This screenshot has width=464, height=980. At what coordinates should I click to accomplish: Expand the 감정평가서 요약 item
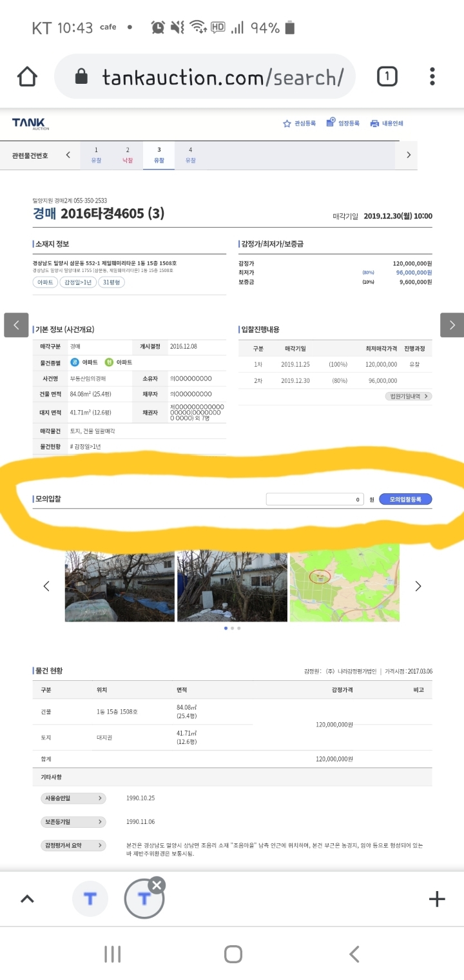pos(73,845)
